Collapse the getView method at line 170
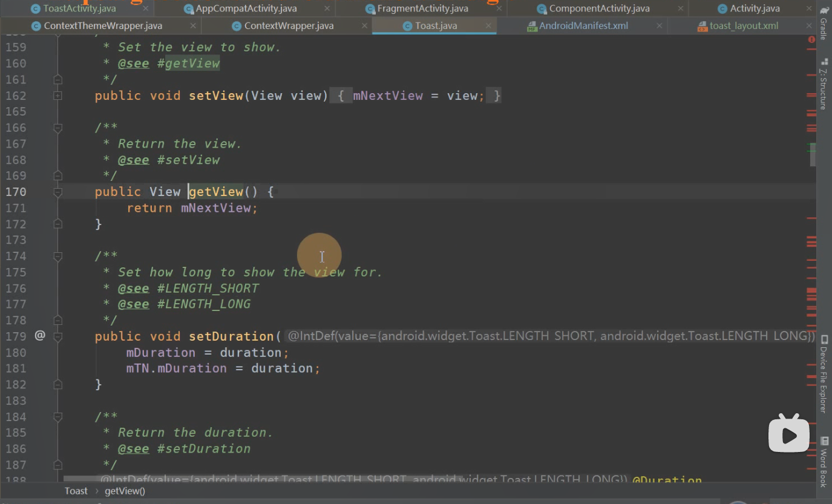This screenshot has width=832, height=504. 57,192
